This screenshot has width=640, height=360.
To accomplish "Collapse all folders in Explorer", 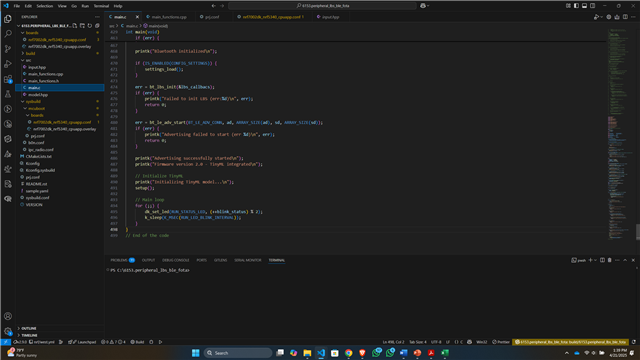I will tap(97, 26).
